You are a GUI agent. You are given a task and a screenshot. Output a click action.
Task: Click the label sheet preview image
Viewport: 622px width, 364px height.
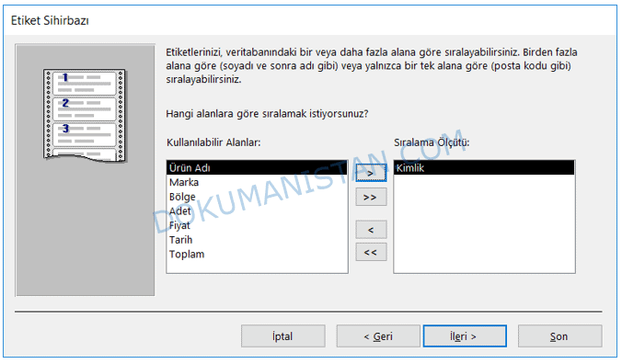click(85, 116)
